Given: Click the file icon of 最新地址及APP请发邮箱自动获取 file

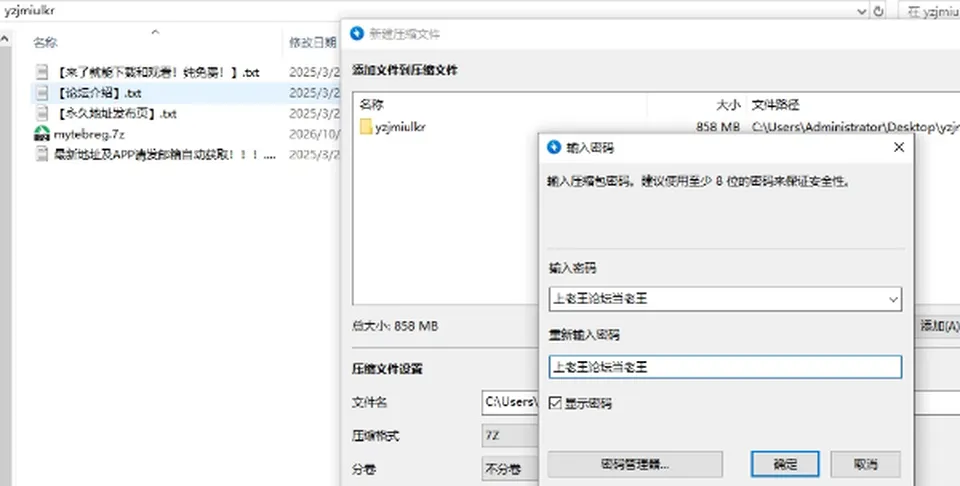Looking at the screenshot, I should coord(42,154).
